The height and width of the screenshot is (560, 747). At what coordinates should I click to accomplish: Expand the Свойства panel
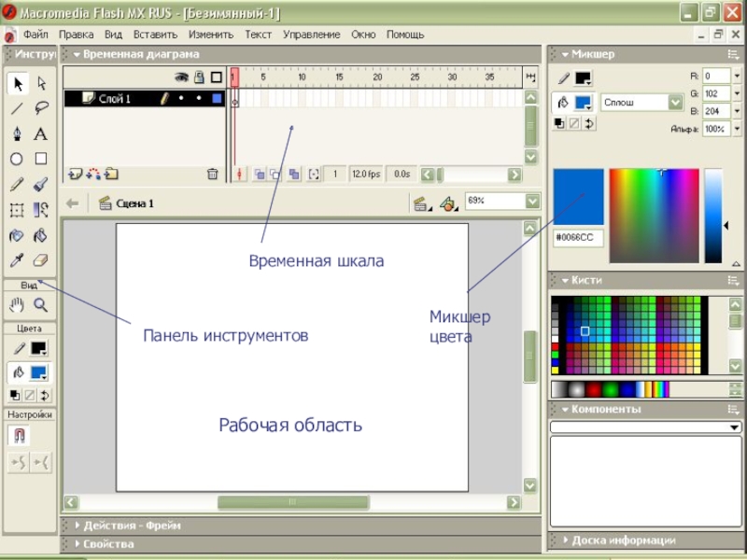click(x=78, y=544)
